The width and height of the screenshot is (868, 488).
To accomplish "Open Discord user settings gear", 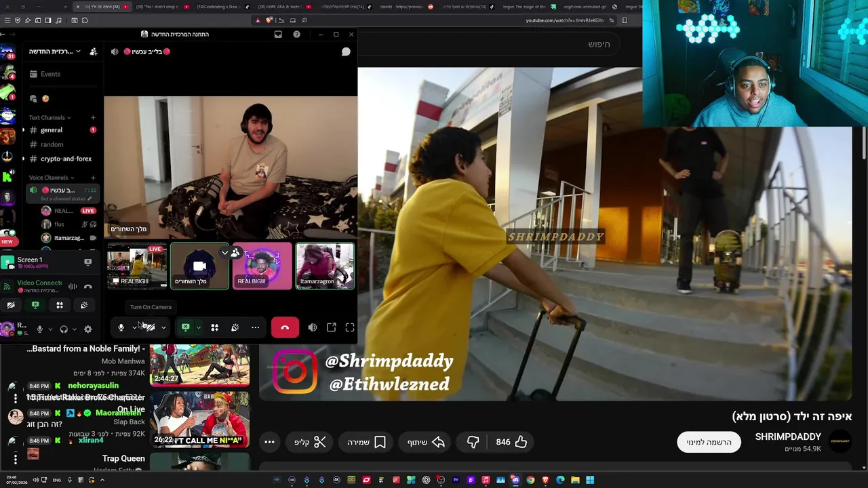I will point(87,329).
